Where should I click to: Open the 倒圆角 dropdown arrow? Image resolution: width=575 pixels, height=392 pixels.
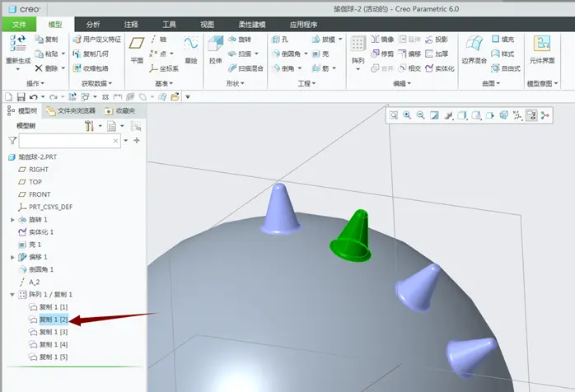tap(306, 54)
